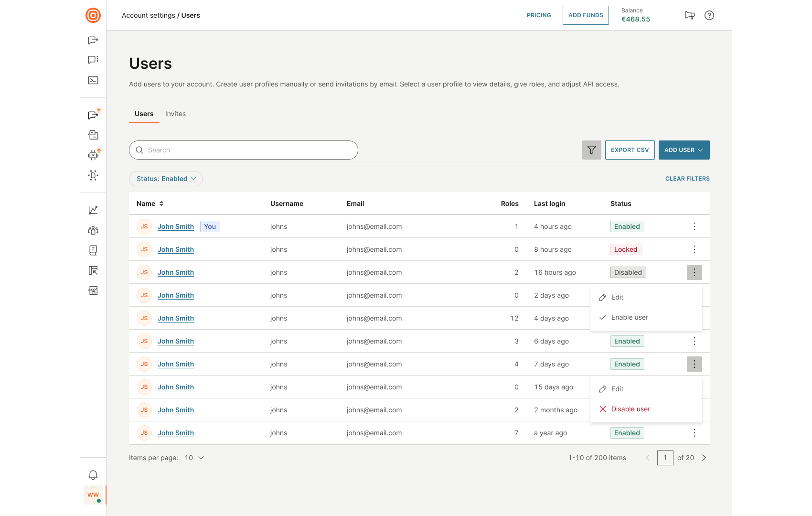The height and width of the screenshot is (516, 812).
Task: Open the marketplace store sidebar icon
Action: click(93, 290)
